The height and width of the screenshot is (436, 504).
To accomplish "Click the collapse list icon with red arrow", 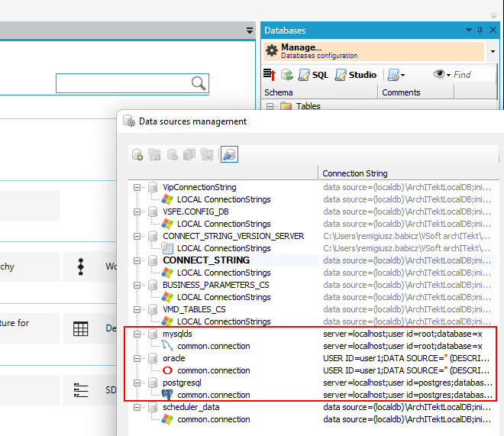I will pyautogui.click(x=270, y=75).
